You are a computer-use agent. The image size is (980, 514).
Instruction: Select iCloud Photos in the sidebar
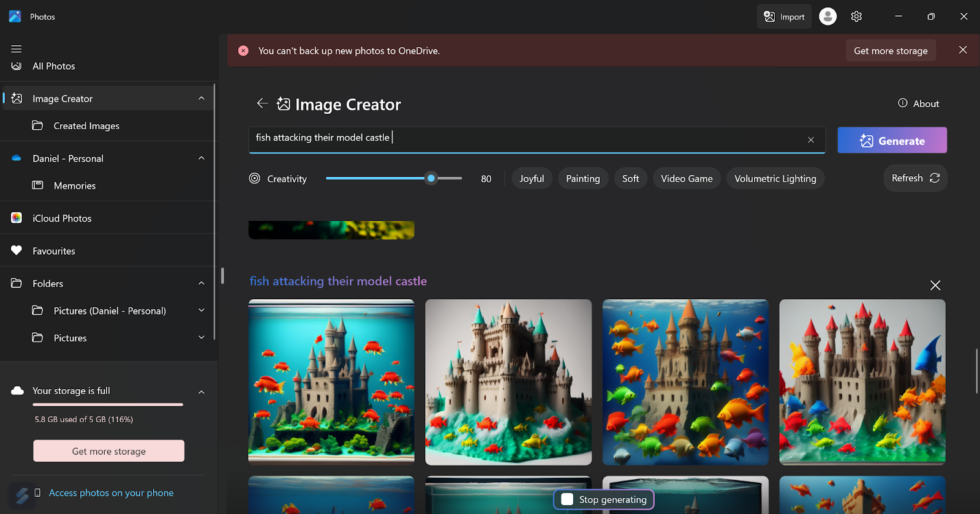pyautogui.click(x=108, y=218)
